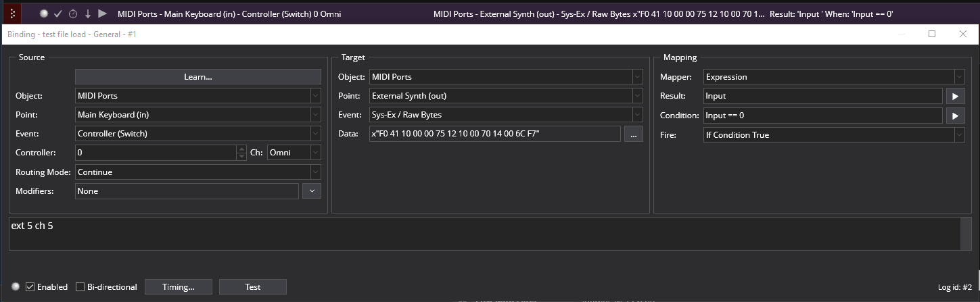Viewport: 980px width, 302px height.
Task: Click the Learn... button
Action: pos(197,77)
